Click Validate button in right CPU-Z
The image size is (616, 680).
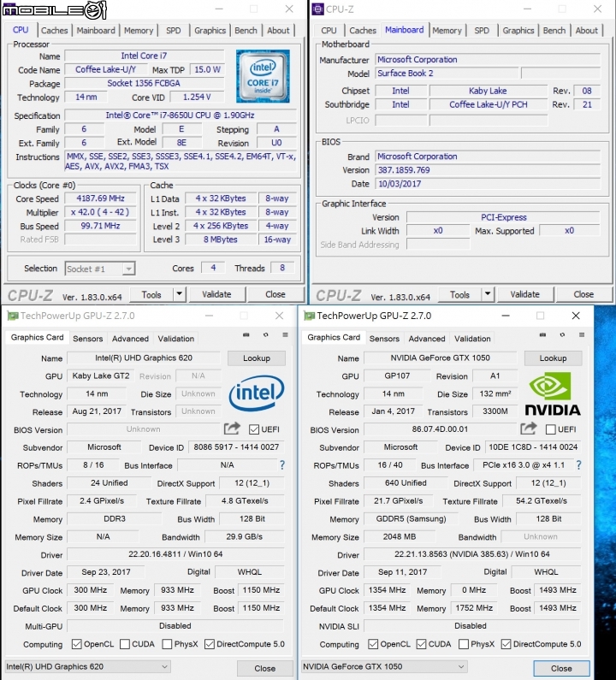[525, 294]
